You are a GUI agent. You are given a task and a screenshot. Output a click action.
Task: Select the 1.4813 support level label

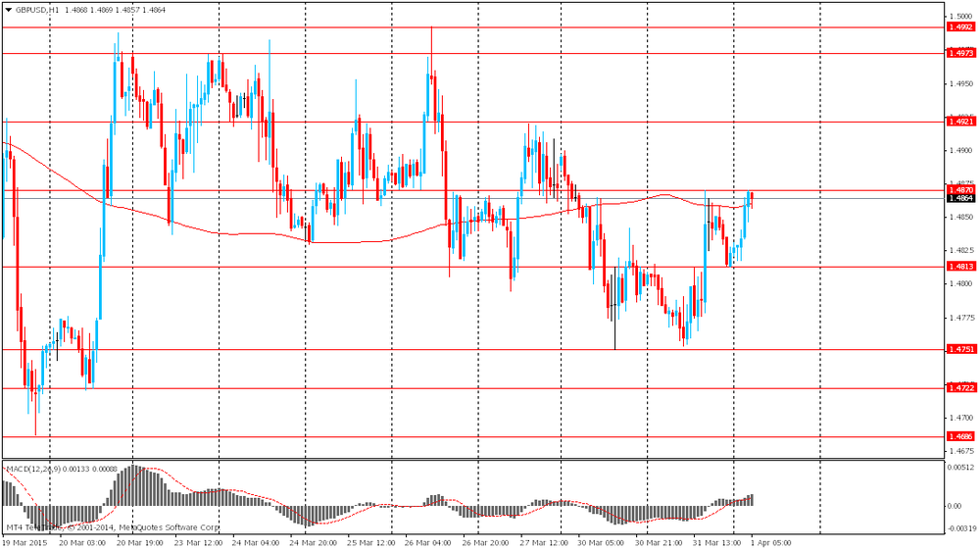[960, 267]
